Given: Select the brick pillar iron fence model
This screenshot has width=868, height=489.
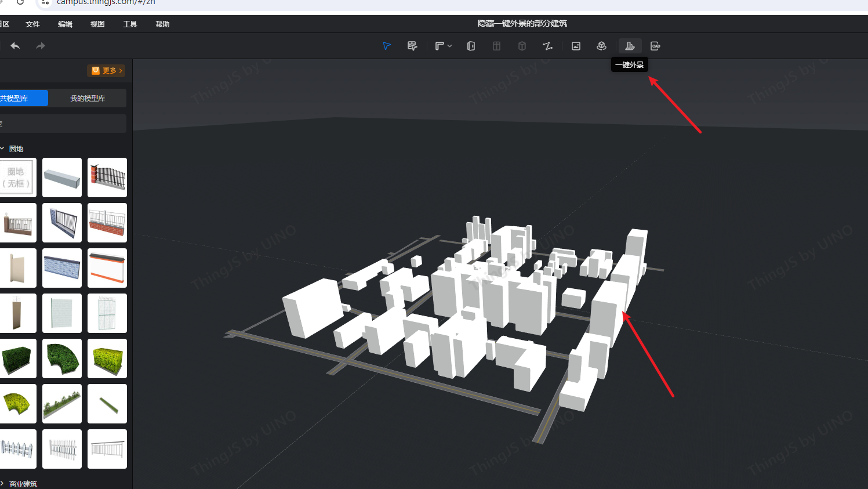Looking at the screenshot, I should pos(107,178).
